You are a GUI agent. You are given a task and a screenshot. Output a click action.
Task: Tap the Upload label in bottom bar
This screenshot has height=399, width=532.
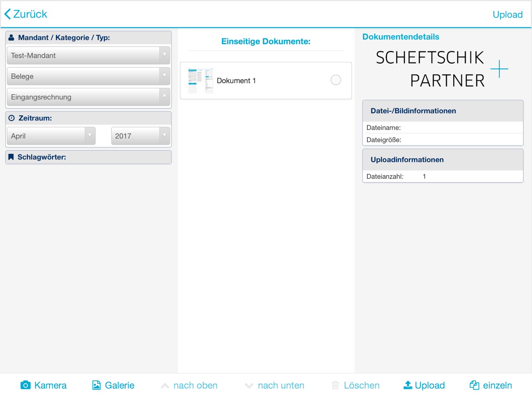click(430, 385)
